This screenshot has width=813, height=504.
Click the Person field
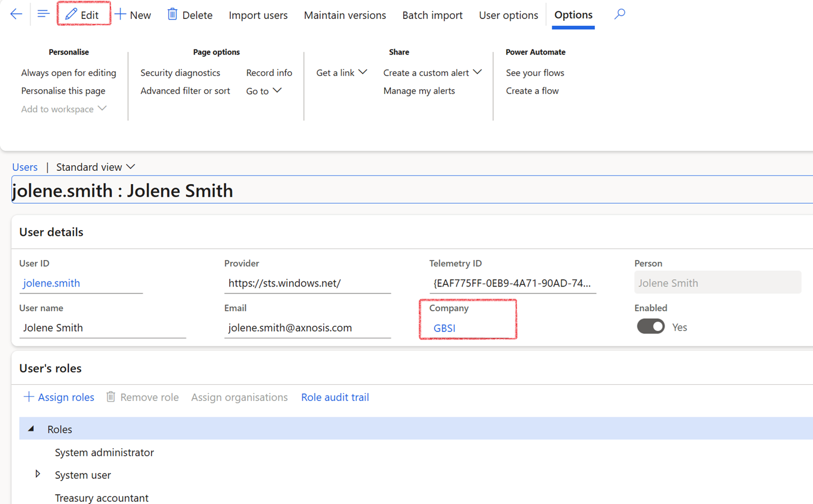(x=717, y=282)
